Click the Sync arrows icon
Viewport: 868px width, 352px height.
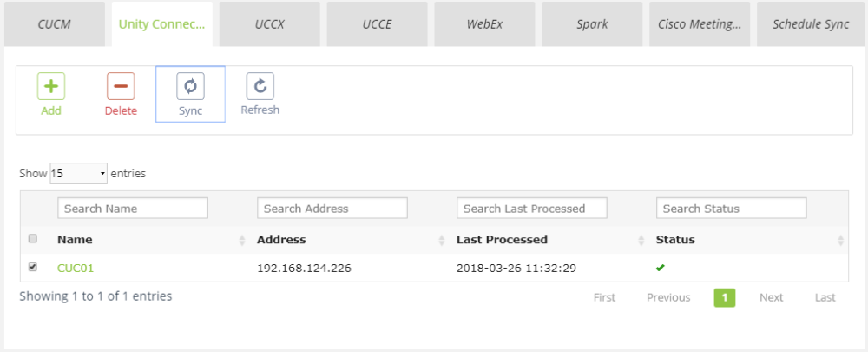point(190,87)
